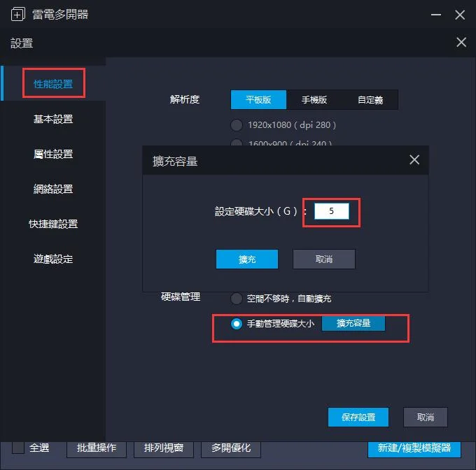Screen dimensions: 476x470
Task: Click the 擴充容量 button
Action: 353,323
